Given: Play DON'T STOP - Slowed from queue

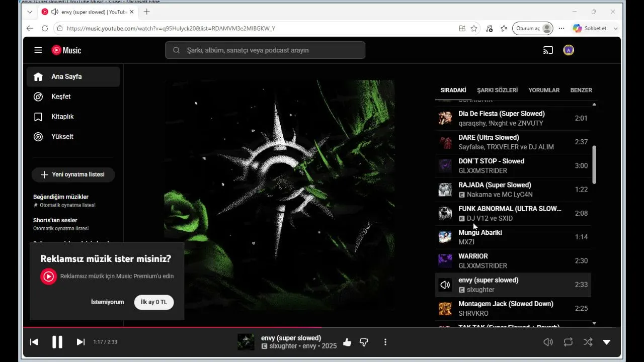Looking at the screenshot, I should [513, 166].
